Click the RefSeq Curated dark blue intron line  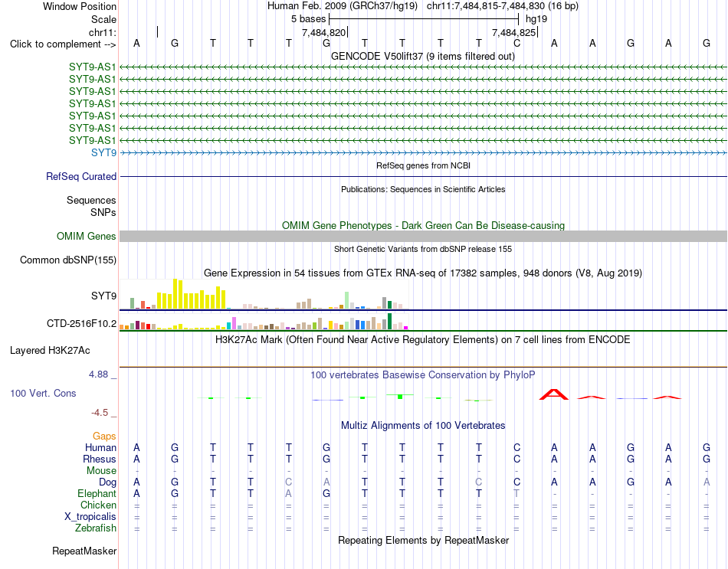pos(424,176)
